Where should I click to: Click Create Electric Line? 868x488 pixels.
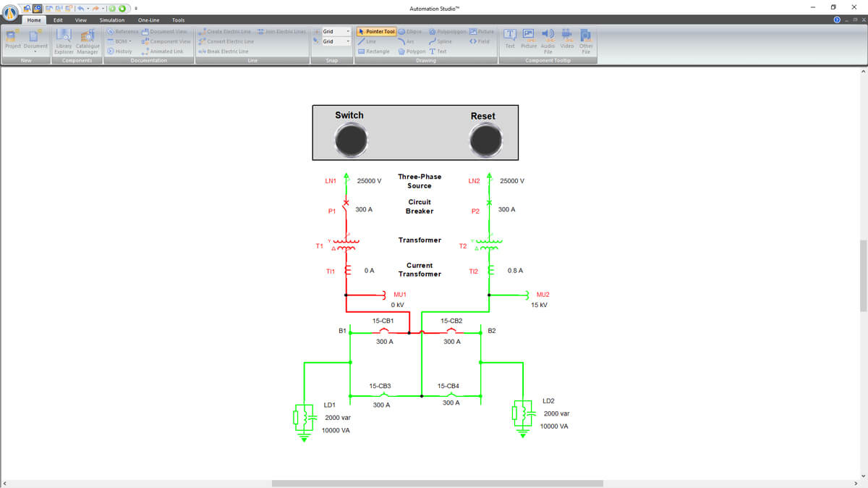click(x=224, y=32)
